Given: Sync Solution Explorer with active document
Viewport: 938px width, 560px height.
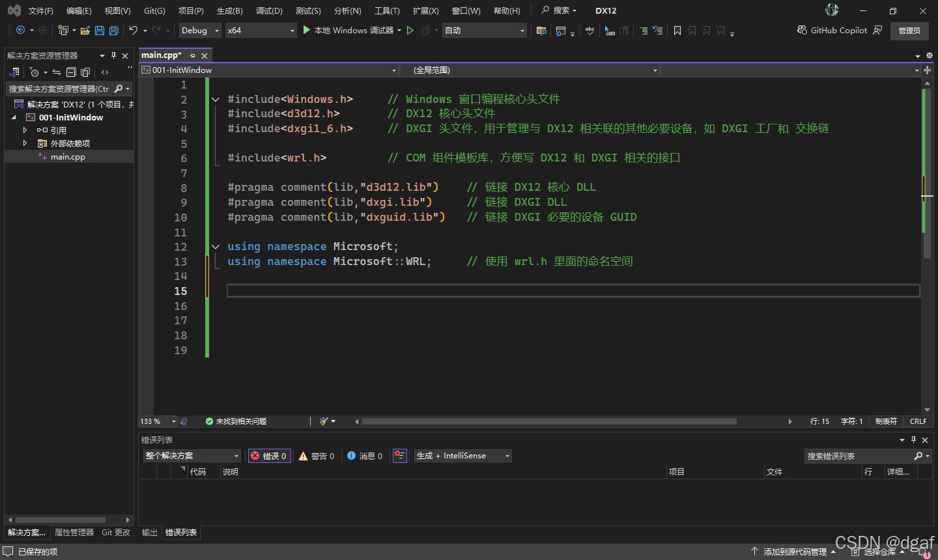Looking at the screenshot, I should click(x=57, y=72).
